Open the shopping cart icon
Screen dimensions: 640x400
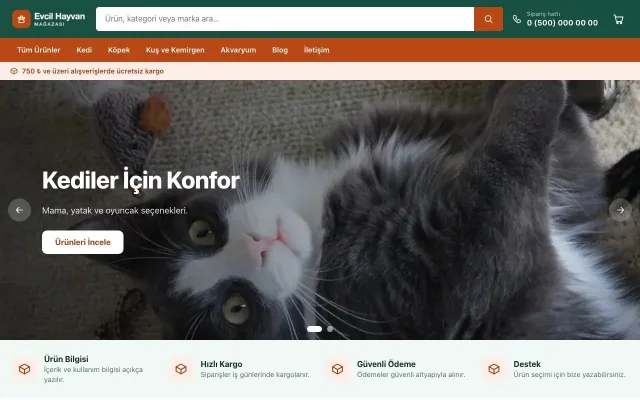pos(618,19)
